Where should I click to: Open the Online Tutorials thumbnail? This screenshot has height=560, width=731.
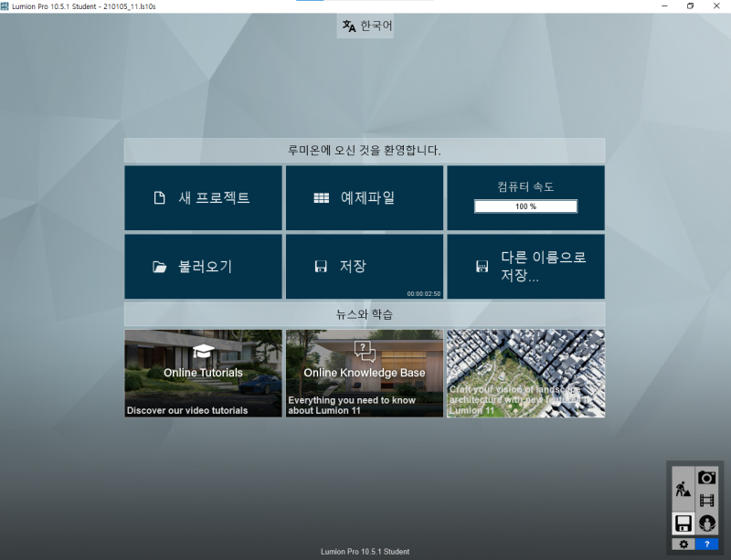(203, 374)
